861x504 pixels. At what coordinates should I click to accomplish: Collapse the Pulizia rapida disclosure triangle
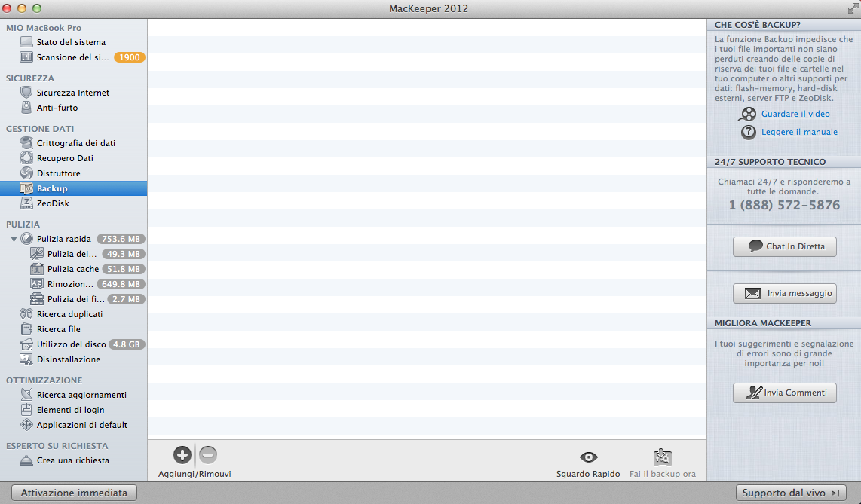point(14,239)
